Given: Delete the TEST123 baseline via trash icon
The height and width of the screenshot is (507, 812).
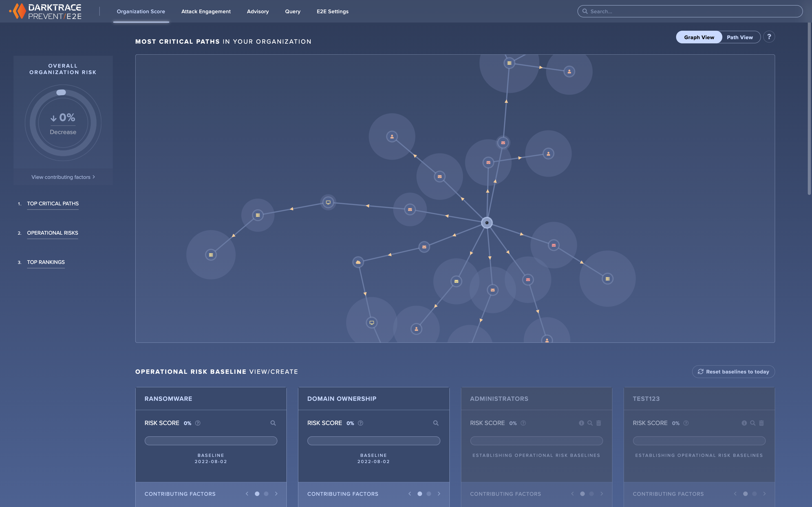Looking at the screenshot, I should pos(761,423).
